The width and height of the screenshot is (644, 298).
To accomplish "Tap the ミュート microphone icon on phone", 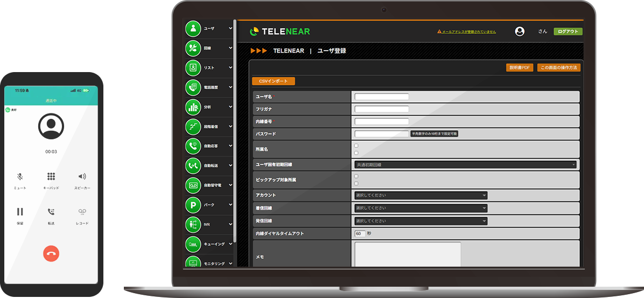I will tap(20, 176).
